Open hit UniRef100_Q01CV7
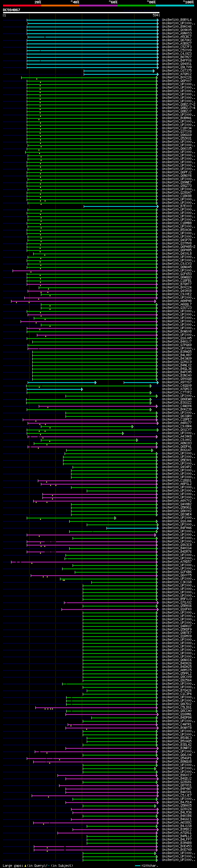The image size is (197, 868). (x=177, y=430)
